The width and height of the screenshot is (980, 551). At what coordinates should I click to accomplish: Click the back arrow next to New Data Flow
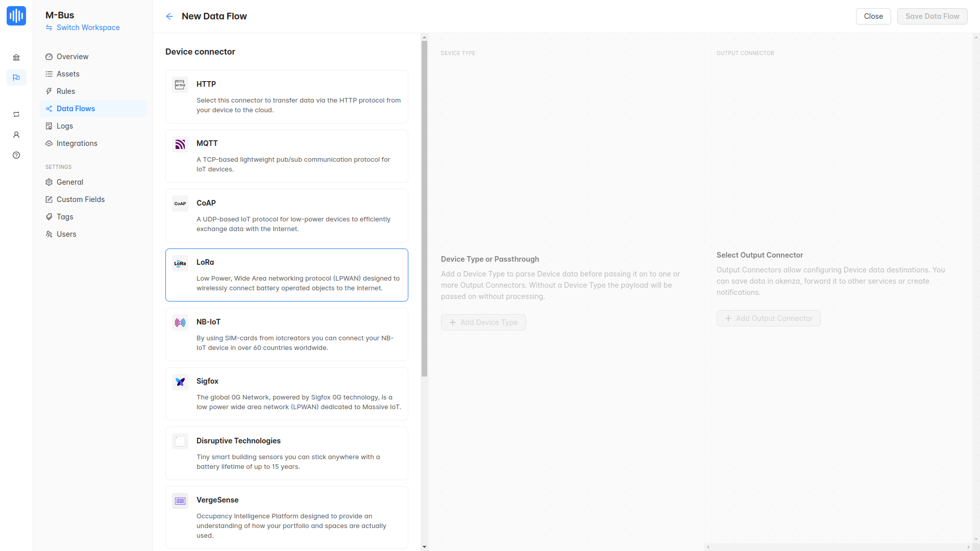click(x=169, y=16)
